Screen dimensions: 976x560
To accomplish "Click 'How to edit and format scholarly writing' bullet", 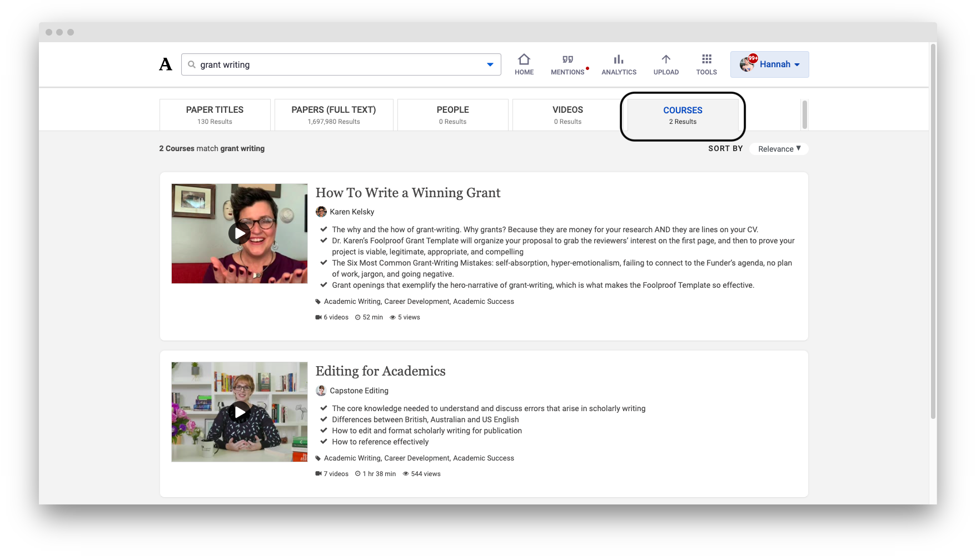I will [427, 431].
